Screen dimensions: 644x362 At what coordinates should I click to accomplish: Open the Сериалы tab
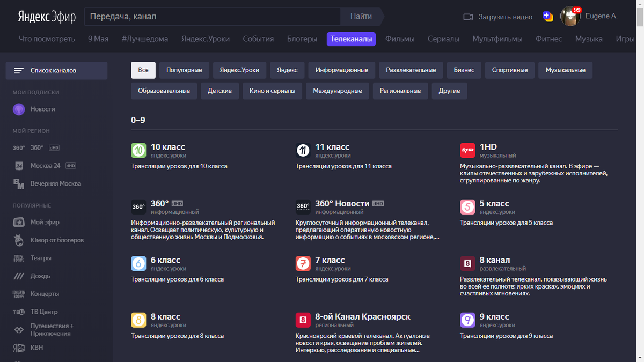tap(443, 39)
